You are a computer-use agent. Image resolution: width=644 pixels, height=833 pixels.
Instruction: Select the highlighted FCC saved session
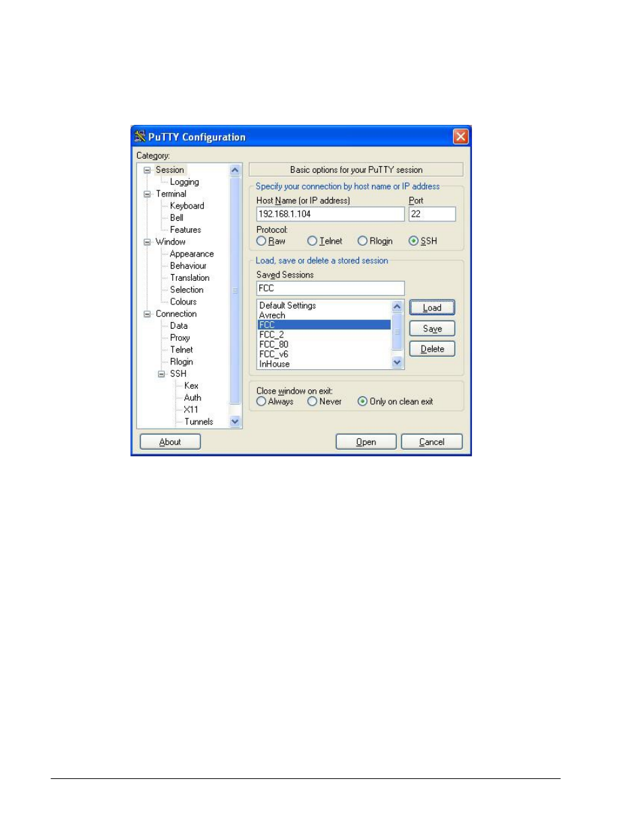pos(324,325)
